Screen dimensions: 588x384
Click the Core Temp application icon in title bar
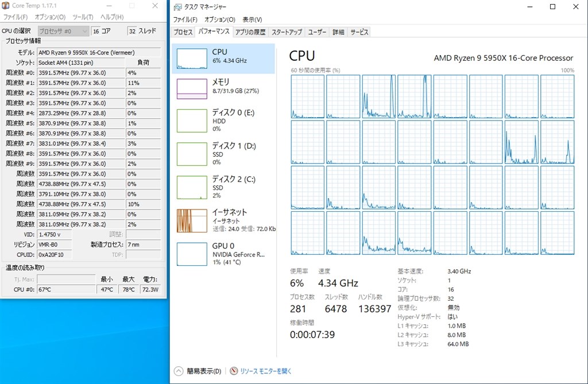pyautogui.click(x=6, y=6)
